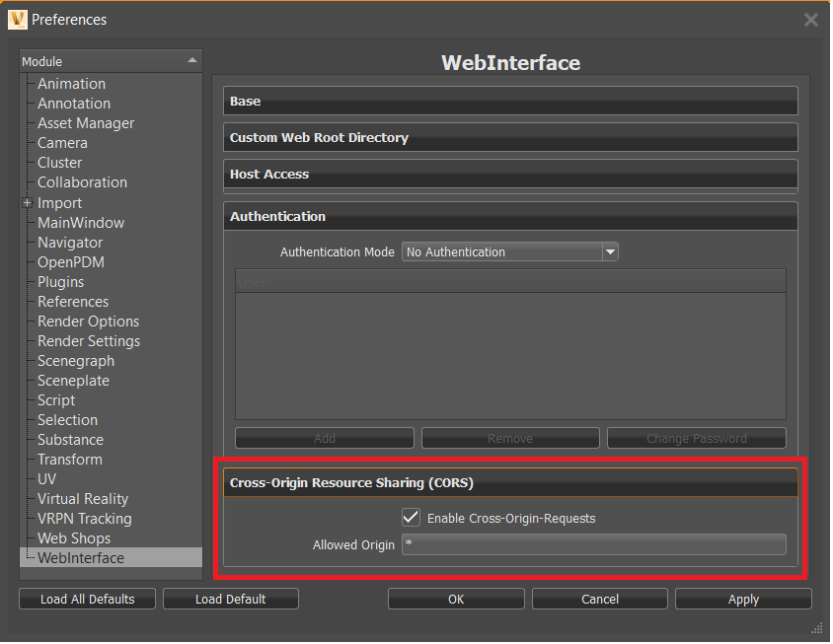Click the Remove user button
The width and height of the screenshot is (833, 644).
(x=510, y=439)
